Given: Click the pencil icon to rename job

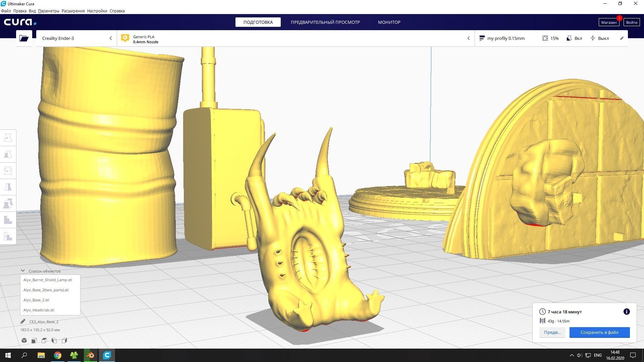Looking at the screenshot, I should (x=23, y=321).
